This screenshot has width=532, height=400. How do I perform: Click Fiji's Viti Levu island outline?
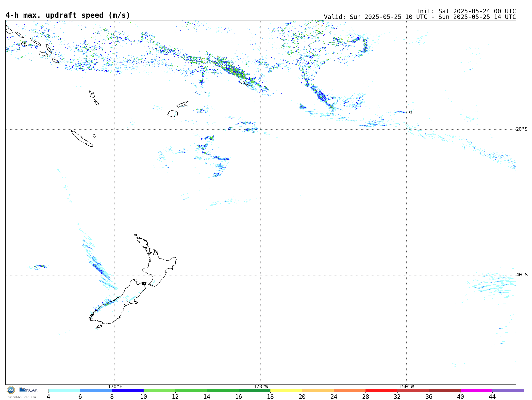tap(173, 113)
